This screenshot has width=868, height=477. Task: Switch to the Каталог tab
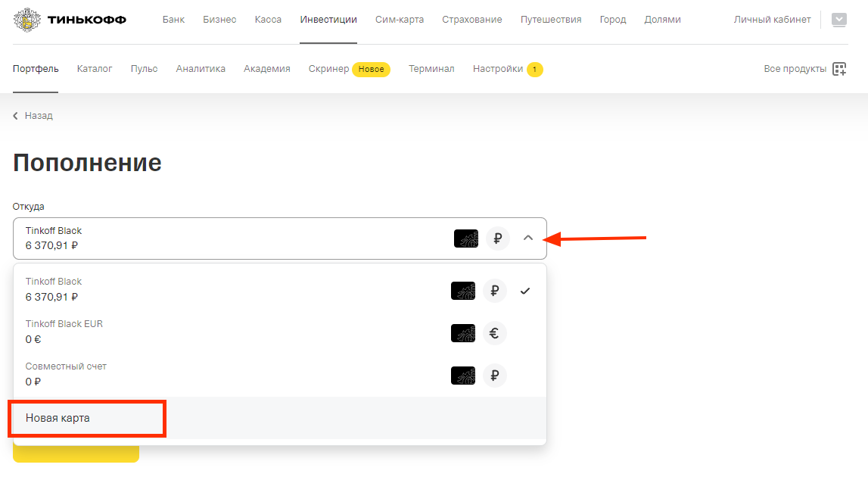(x=95, y=69)
